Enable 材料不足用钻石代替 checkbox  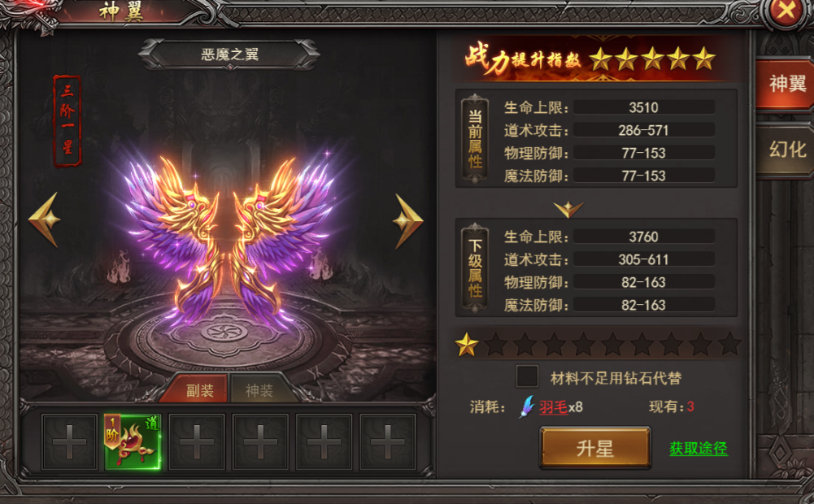coord(527,377)
